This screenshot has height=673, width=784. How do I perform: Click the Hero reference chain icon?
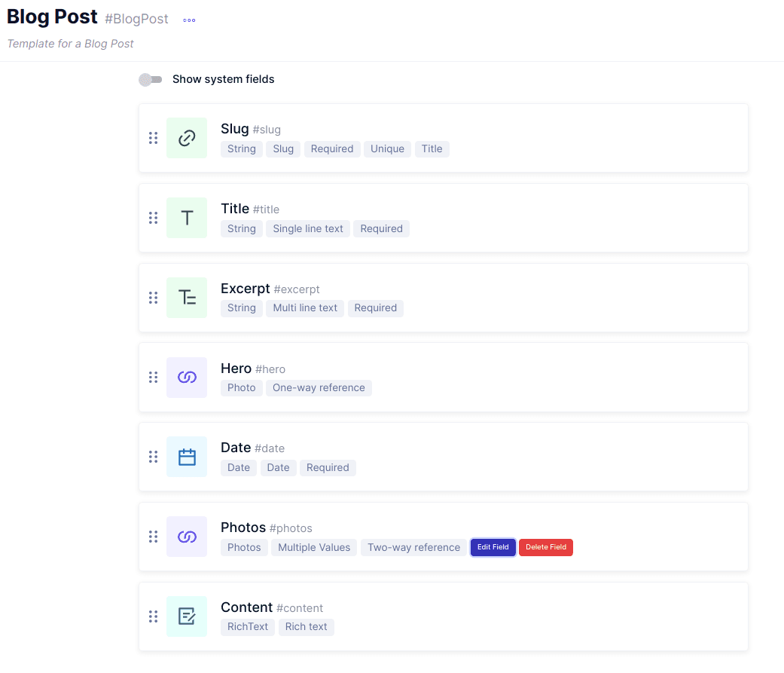[187, 378]
